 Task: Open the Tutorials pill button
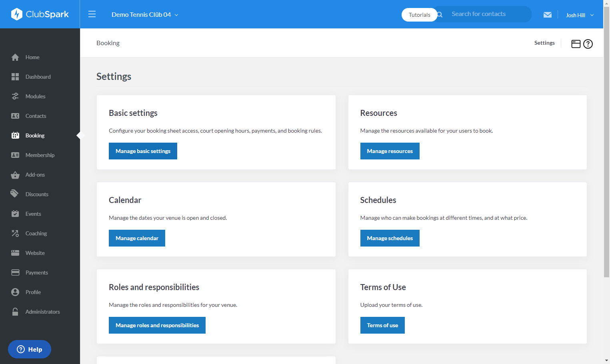[x=420, y=15]
